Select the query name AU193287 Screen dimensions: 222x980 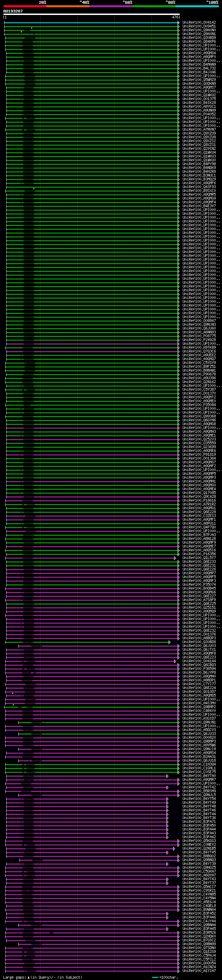[13, 11]
